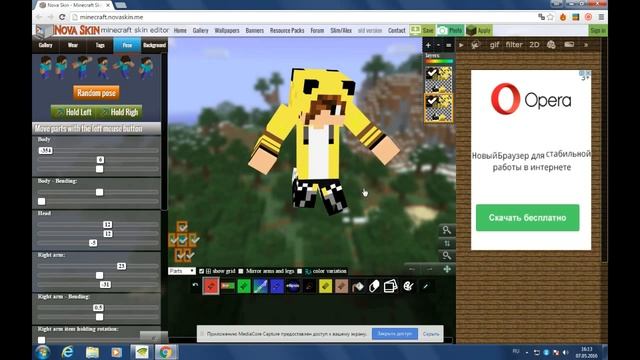Click the layers rainbow color bar

(439, 62)
